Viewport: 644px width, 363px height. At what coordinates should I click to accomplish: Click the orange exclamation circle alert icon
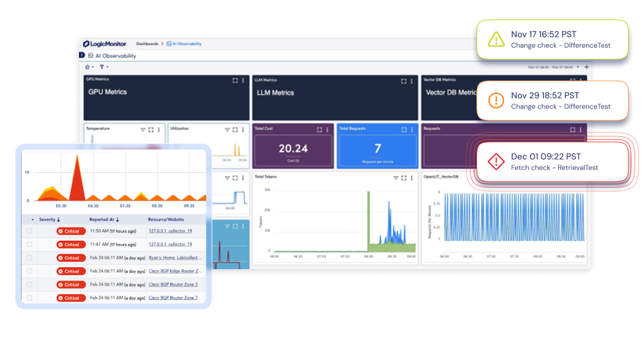tap(496, 100)
